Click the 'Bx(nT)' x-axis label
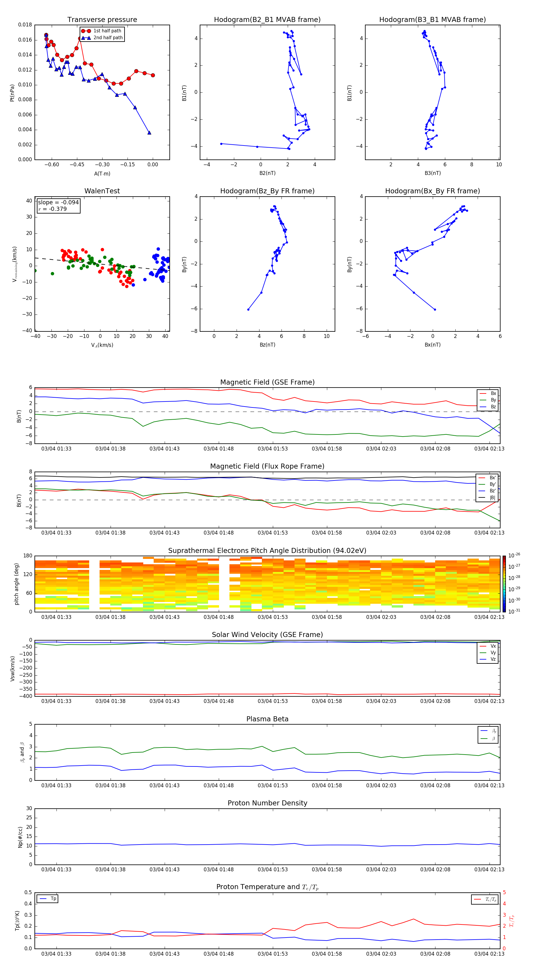535x980 pixels. click(432, 345)
